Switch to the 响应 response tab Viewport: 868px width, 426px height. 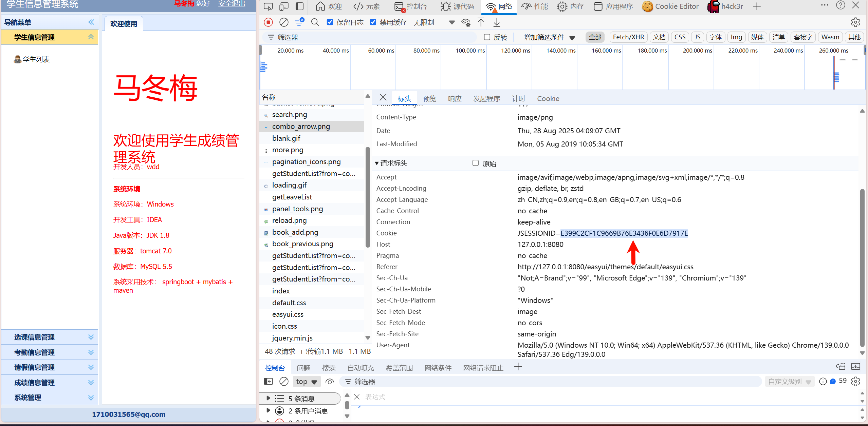[455, 99]
